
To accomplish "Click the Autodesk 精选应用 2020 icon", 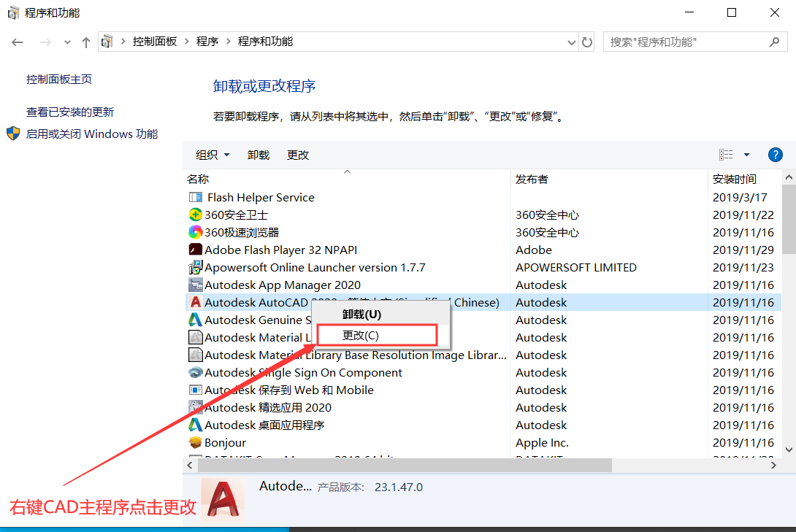I will (196, 407).
